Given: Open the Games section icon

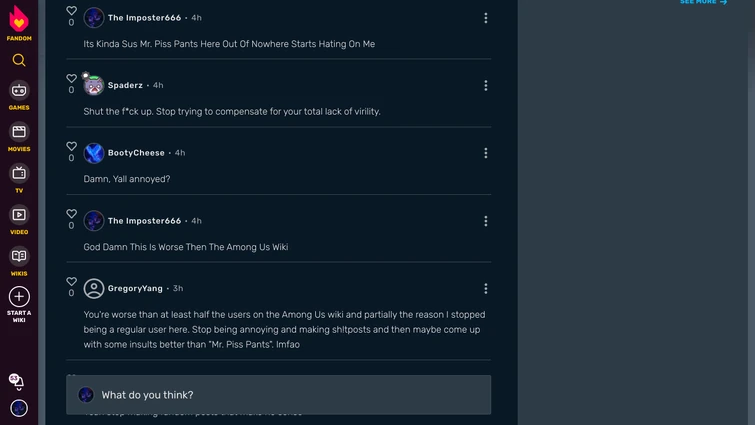Looking at the screenshot, I should coord(19,91).
